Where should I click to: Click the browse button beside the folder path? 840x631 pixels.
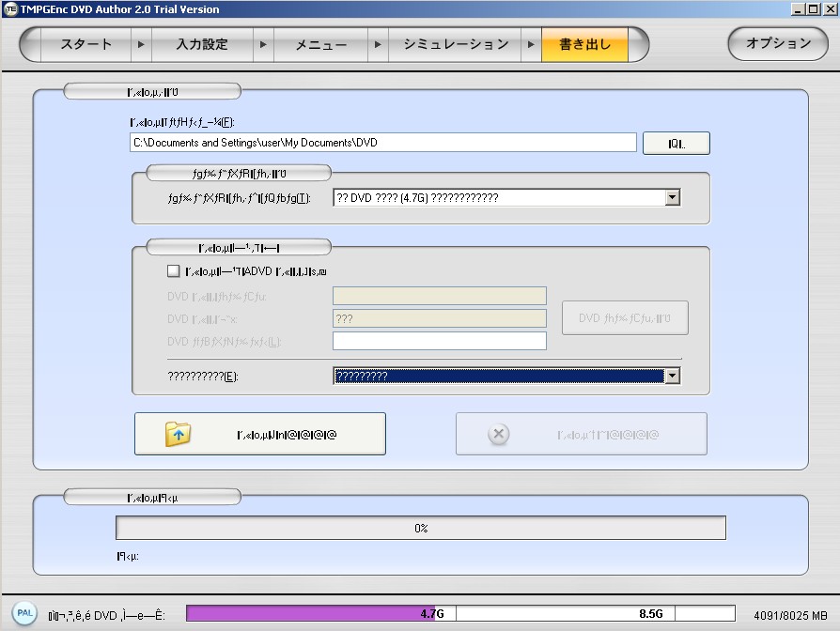(677, 144)
